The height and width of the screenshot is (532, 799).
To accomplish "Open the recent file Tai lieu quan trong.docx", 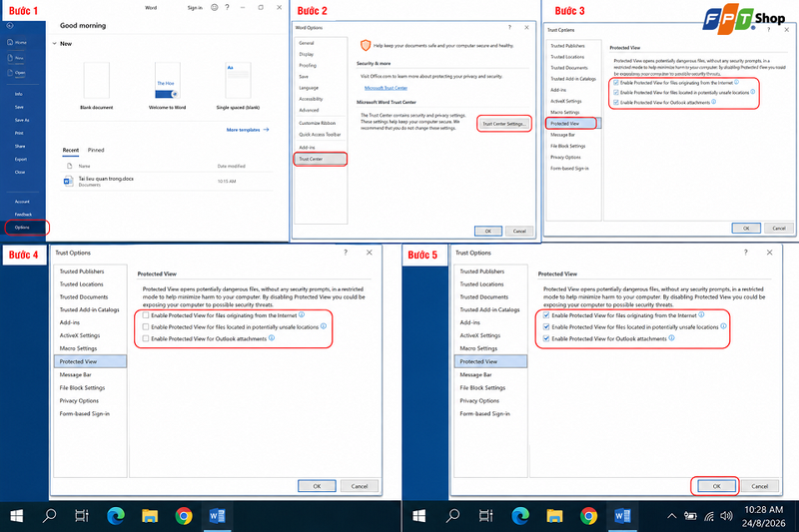I will (167, 181).
